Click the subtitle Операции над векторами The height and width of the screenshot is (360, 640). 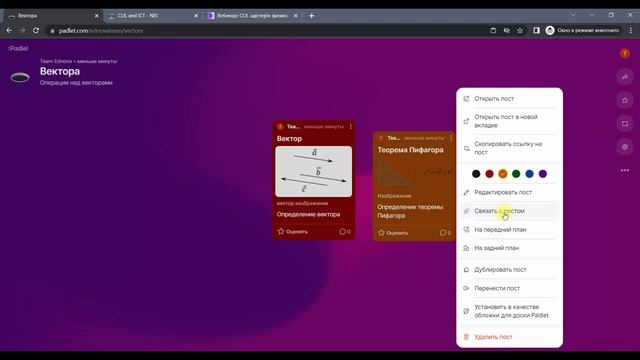(76, 82)
